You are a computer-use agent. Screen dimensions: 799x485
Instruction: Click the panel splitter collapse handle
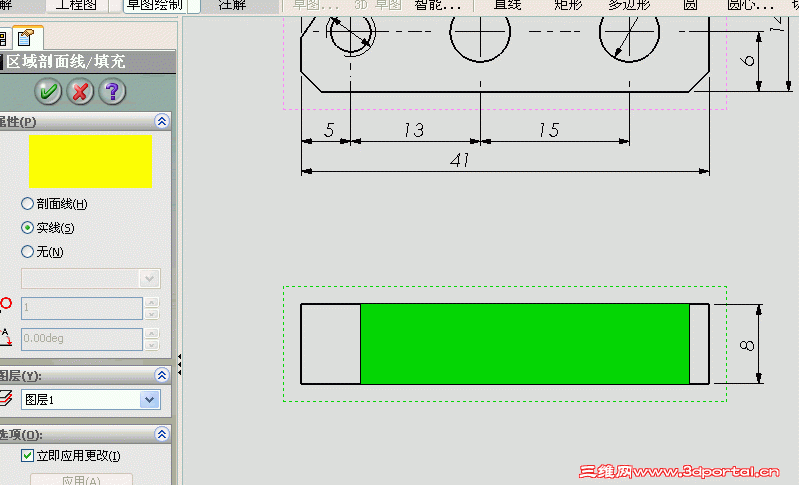coord(179,365)
